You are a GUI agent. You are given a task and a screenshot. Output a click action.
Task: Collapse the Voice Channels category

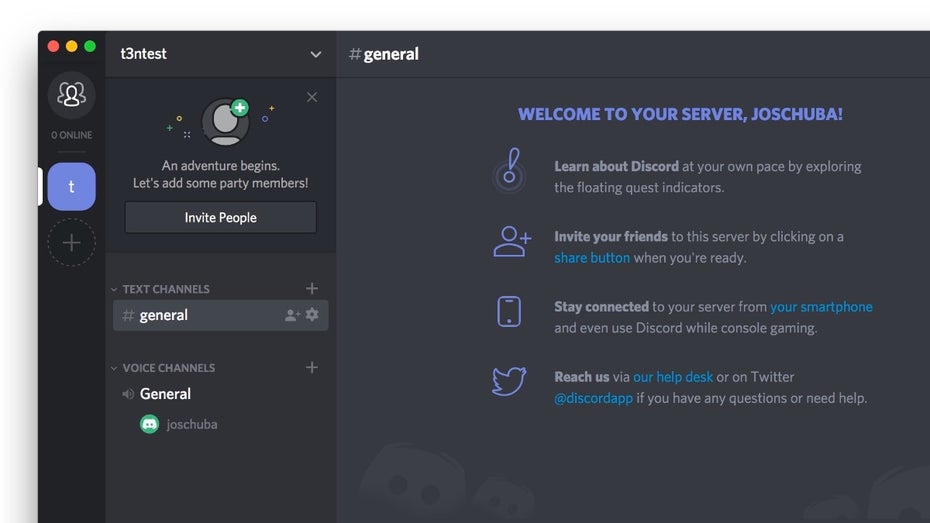162,368
